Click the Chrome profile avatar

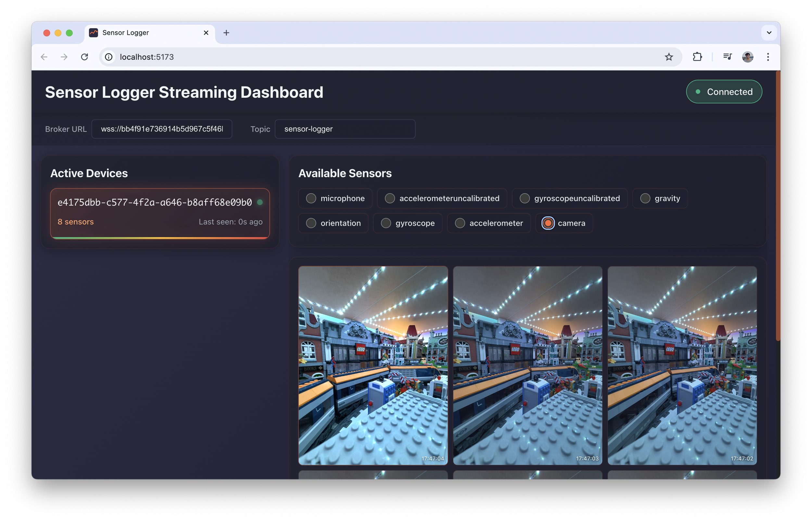[748, 57]
